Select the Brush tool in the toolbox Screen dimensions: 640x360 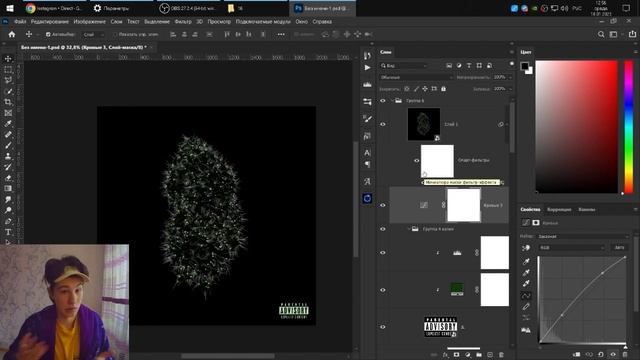8,145
